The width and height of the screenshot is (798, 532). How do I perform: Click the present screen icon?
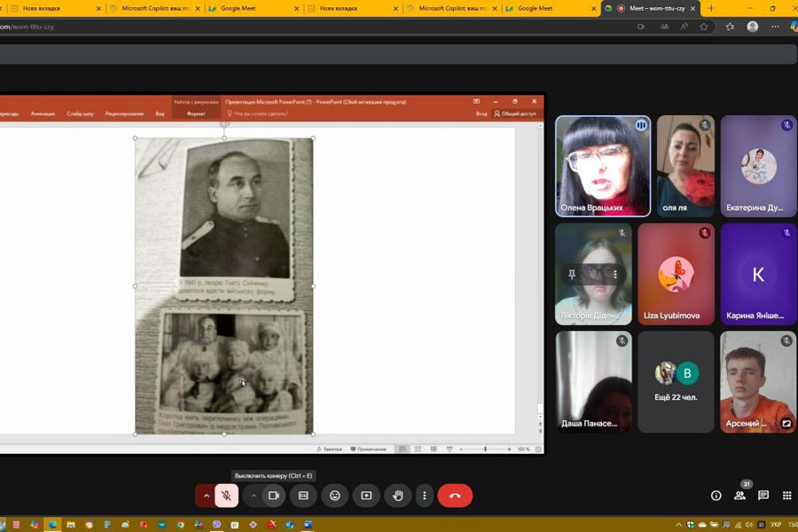click(x=365, y=496)
